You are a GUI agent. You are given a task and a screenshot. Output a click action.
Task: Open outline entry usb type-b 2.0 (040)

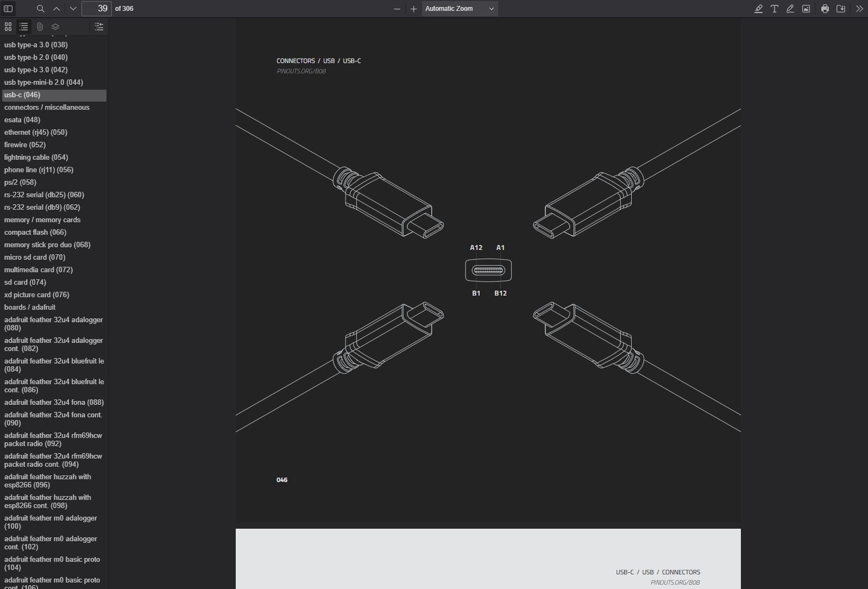point(36,58)
